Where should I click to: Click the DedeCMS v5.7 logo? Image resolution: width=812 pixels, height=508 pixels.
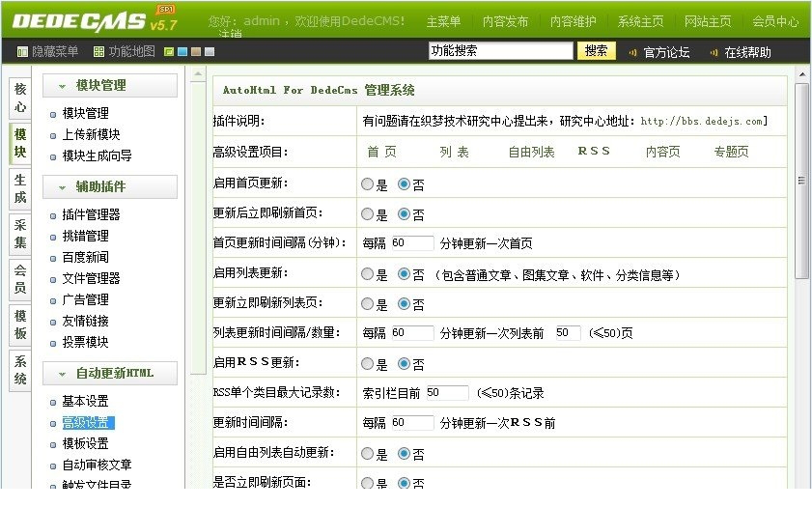(95, 19)
